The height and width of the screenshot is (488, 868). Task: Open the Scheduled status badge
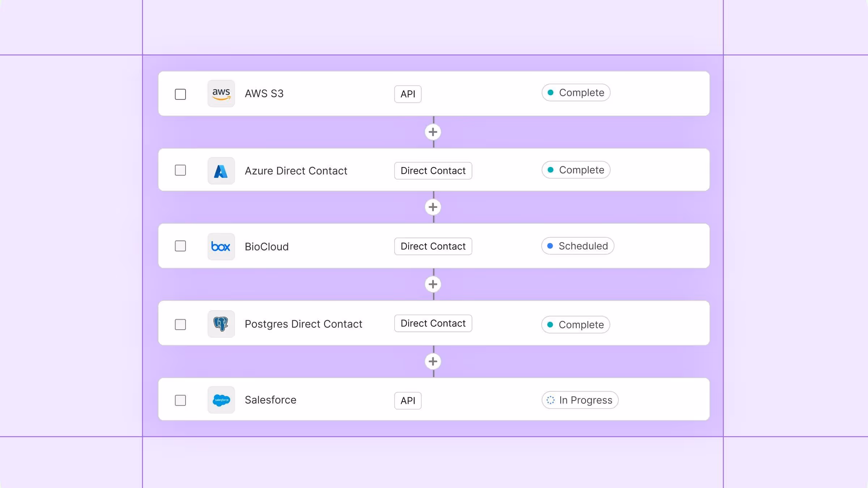click(578, 246)
